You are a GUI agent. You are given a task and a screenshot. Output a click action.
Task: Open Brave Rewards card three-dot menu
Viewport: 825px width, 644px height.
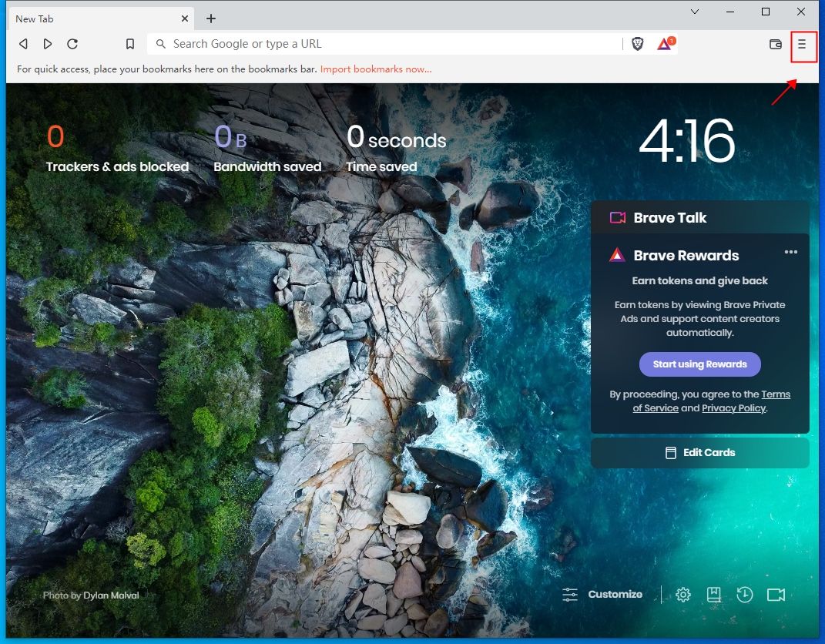790,253
